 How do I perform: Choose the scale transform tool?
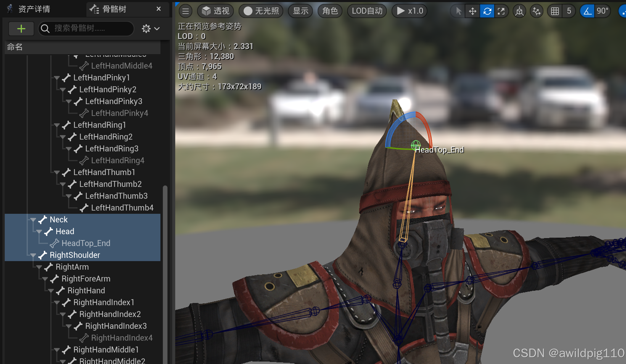pyautogui.click(x=501, y=11)
